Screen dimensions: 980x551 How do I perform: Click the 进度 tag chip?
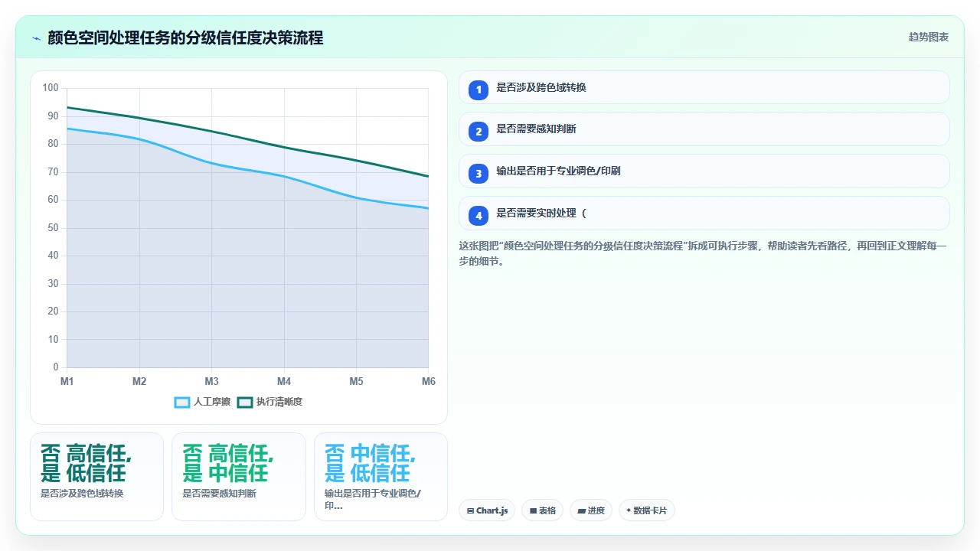click(x=591, y=510)
